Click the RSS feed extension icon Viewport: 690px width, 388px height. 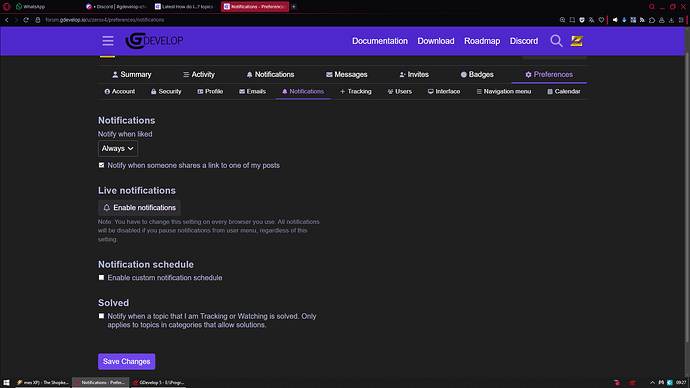click(642, 20)
